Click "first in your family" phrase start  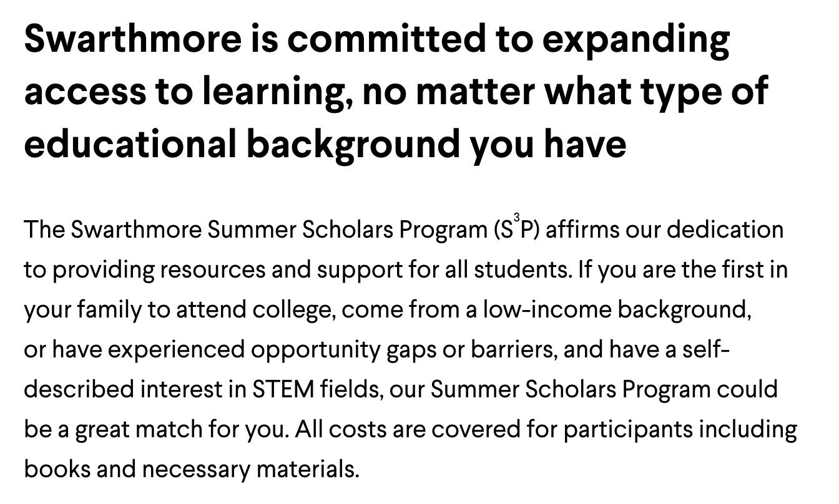click(x=759, y=269)
